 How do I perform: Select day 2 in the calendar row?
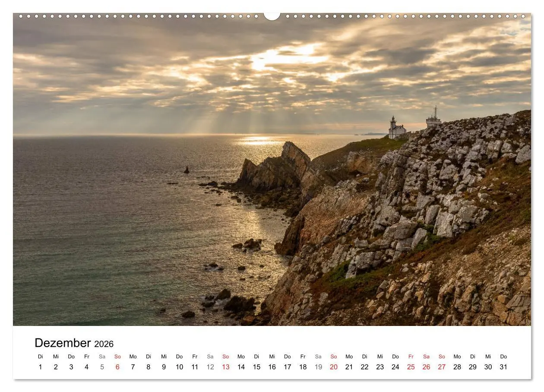(x=56, y=367)
